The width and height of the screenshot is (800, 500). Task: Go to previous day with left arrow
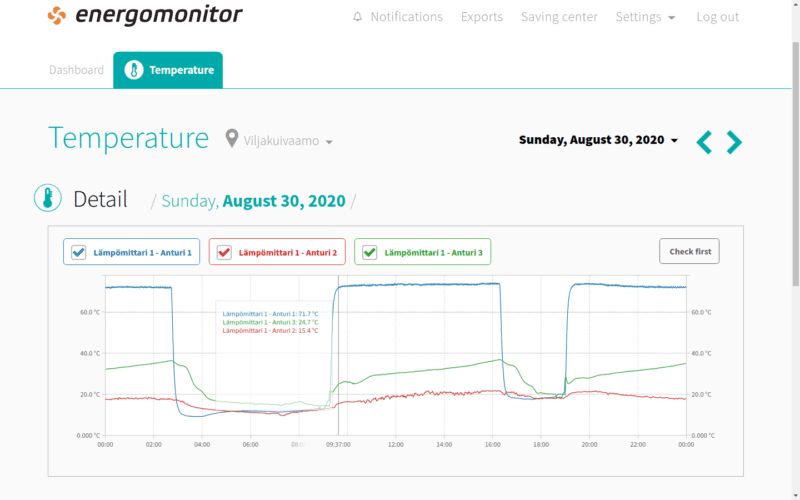[x=704, y=142]
